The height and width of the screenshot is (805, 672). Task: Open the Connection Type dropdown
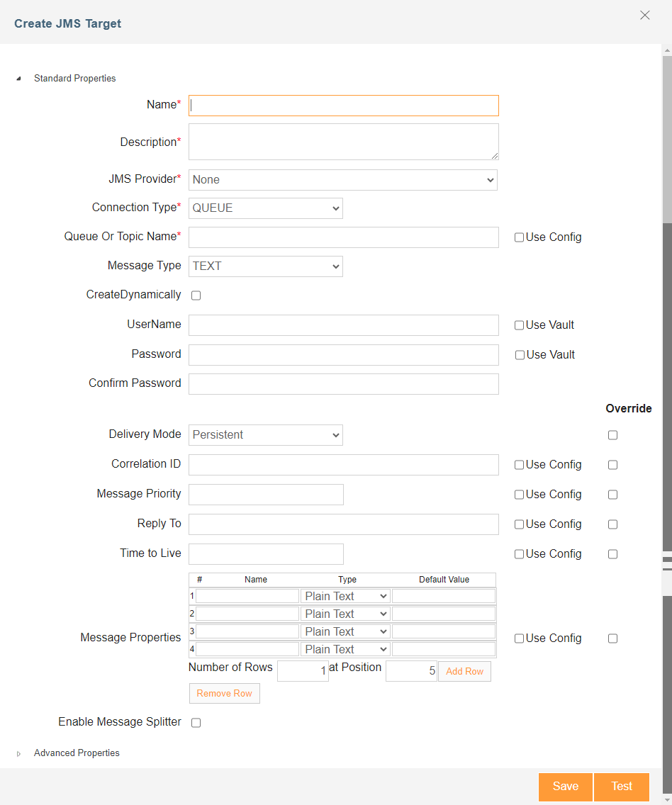[265, 208]
